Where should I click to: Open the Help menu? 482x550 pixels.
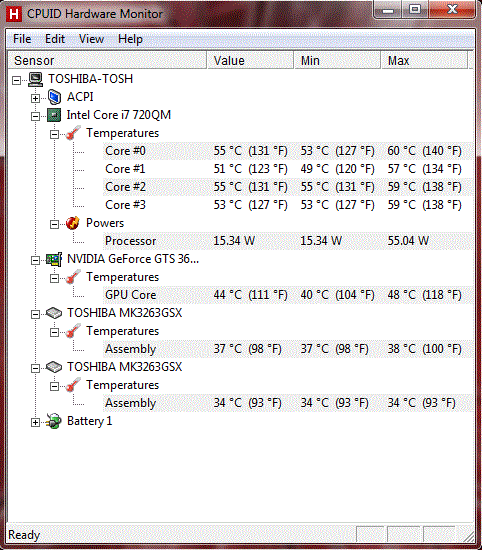click(130, 39)
